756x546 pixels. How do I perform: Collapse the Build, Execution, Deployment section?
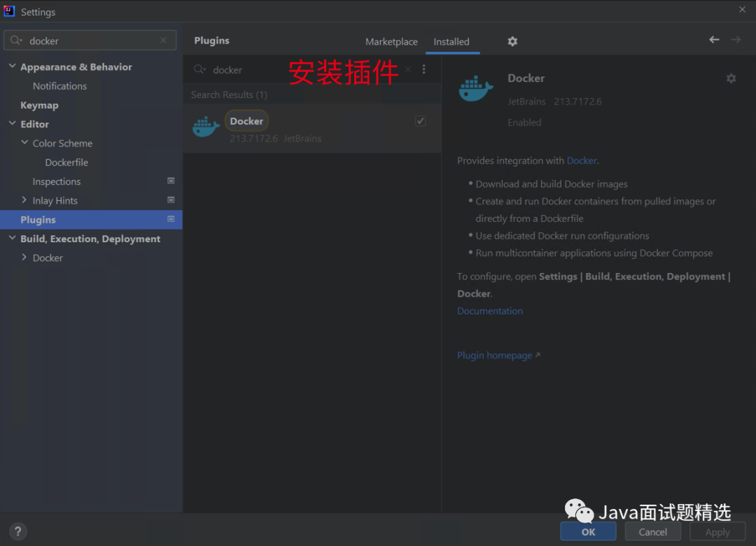click(x=12, y=238)
